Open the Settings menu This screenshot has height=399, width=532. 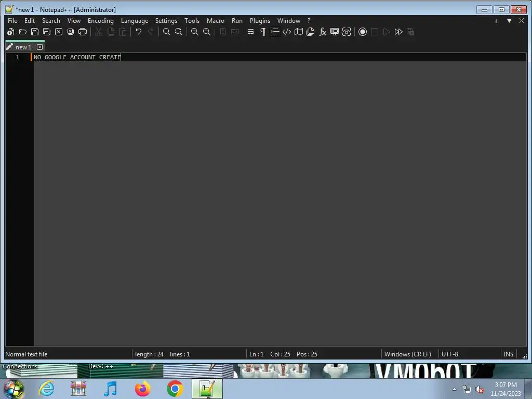point(166,21)
